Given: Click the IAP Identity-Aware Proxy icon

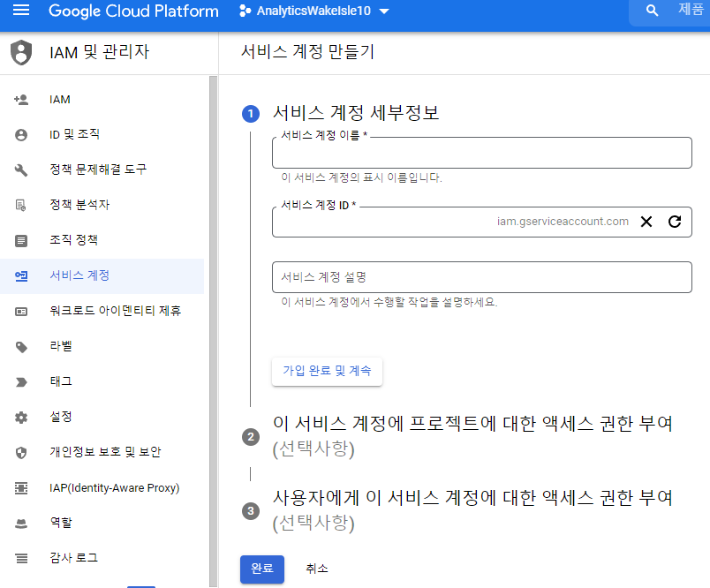Looking at the screenshot, I should click(21, 488).
